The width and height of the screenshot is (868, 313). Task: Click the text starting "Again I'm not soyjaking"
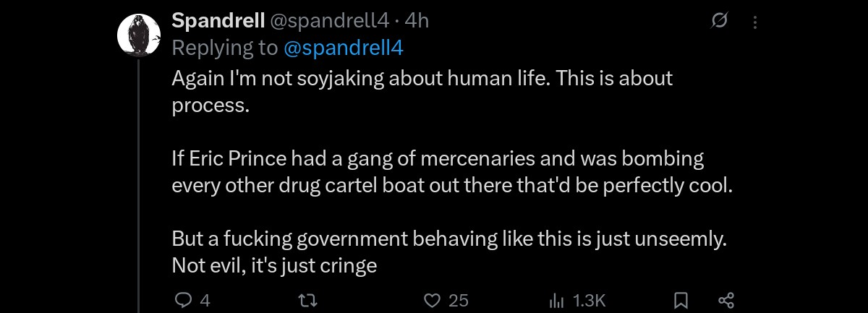pyautogui.click(x=422, y=78)
